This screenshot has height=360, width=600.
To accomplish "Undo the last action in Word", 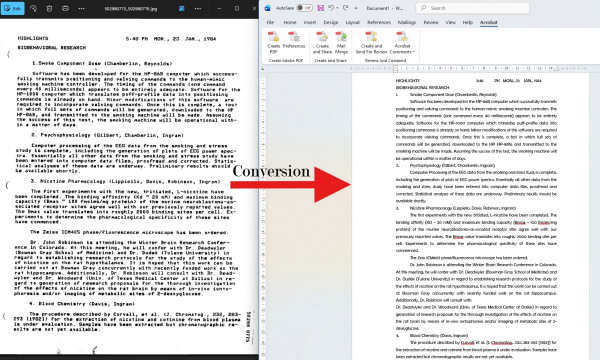I will point(331,8).
